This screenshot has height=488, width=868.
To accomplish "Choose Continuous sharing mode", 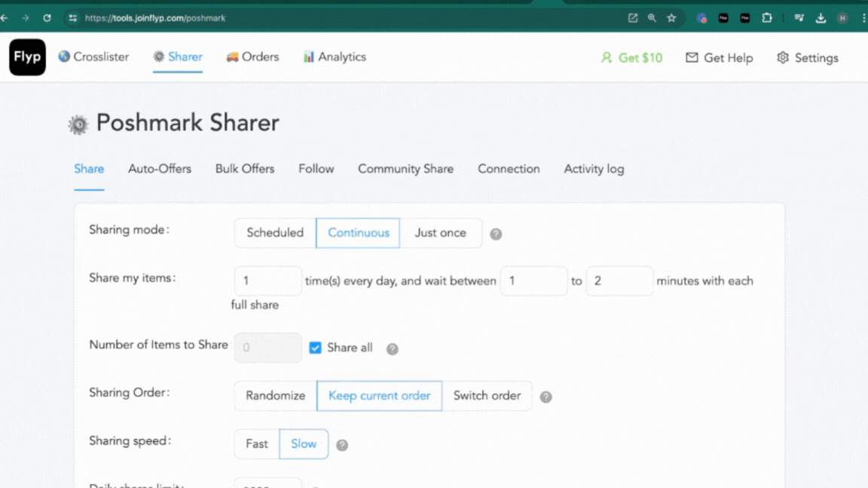I will click(x=358, y=233).
